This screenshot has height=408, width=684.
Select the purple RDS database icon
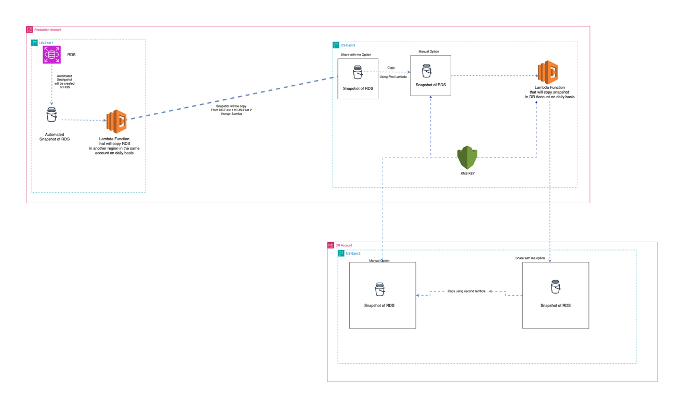pyautogui.click(x=51, y=55)
